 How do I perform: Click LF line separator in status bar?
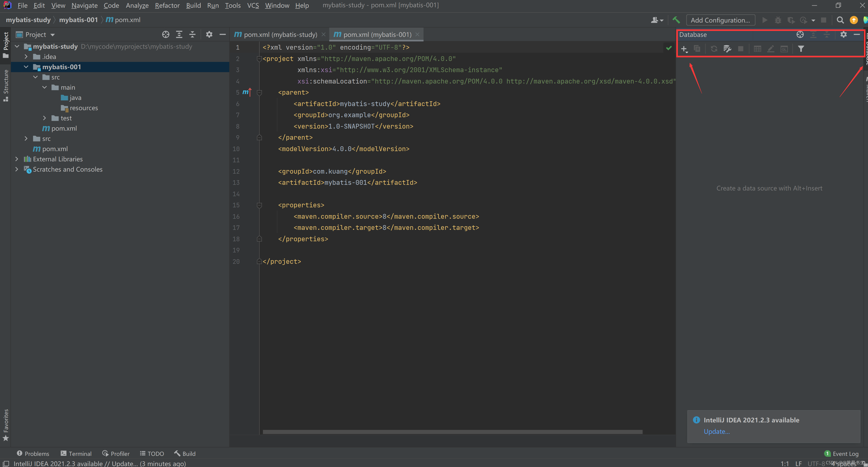pyautogui.click(x=798, y=464)
